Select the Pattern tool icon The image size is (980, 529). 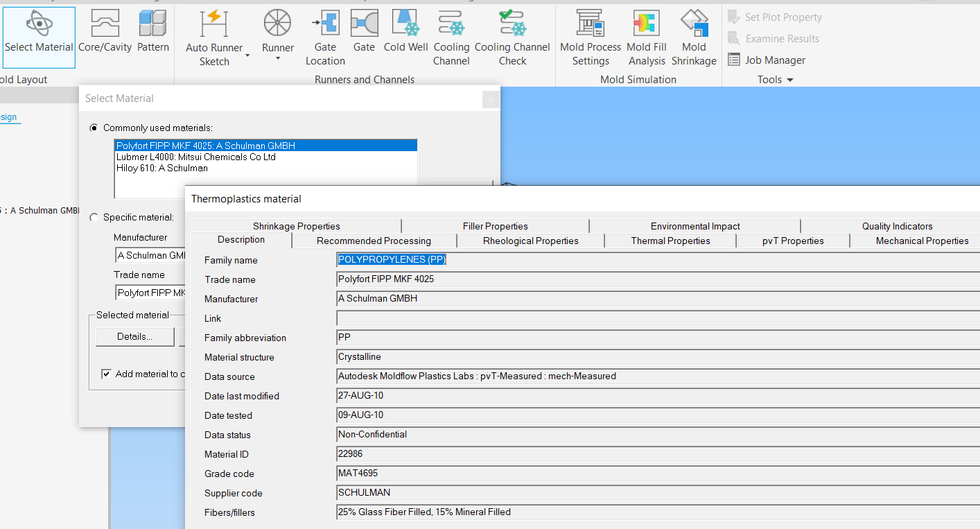point(152,24)
